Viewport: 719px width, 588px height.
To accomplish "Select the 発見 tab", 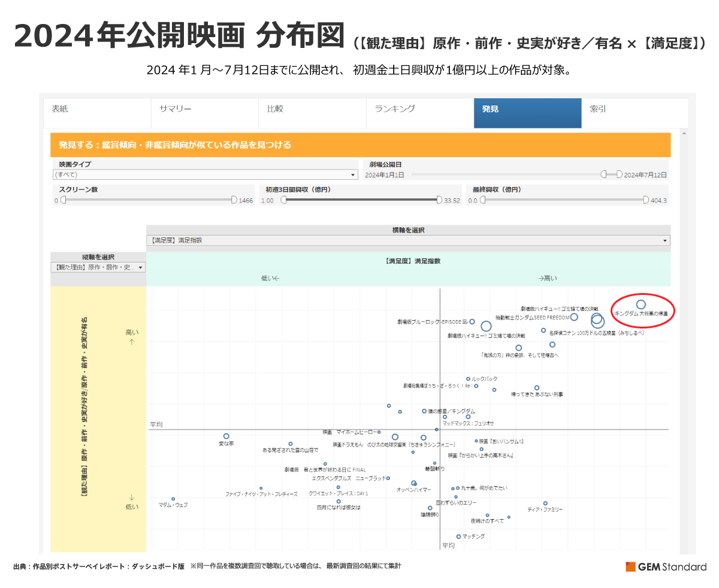I will coord(528,113).
